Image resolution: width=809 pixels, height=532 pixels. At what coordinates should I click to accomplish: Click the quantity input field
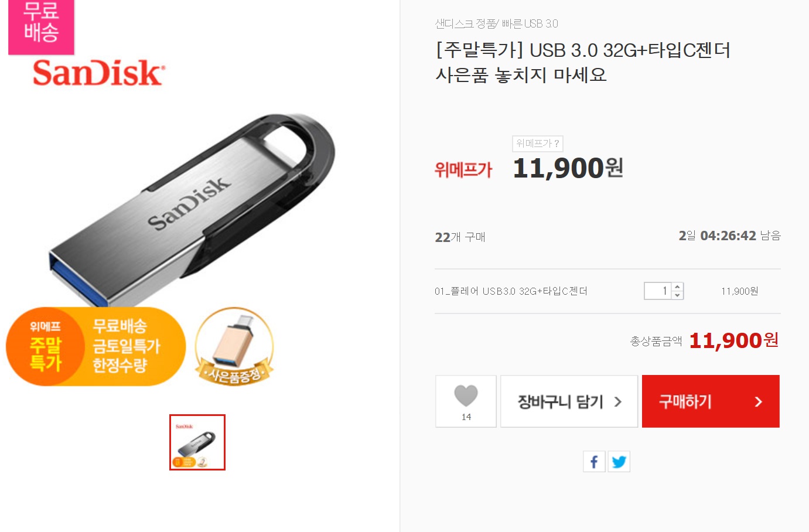tap(658, 291)
